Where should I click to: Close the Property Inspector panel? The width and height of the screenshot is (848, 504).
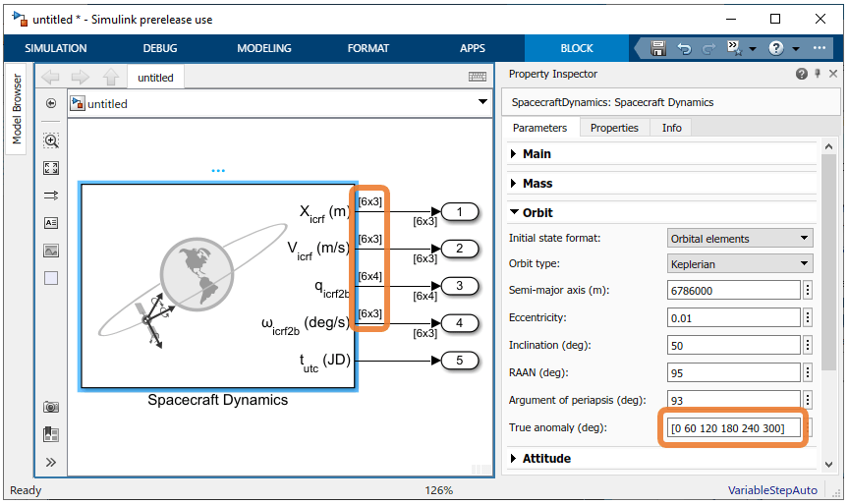coord(833,74)
